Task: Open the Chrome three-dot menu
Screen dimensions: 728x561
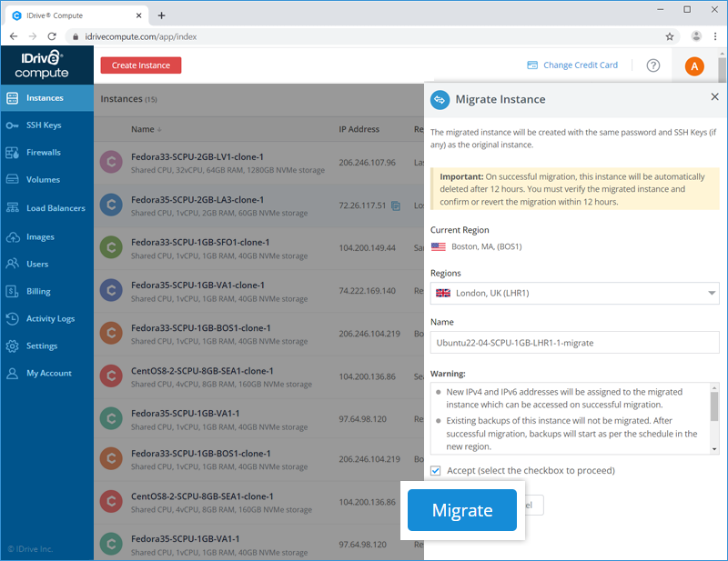Action: [714, 36]
